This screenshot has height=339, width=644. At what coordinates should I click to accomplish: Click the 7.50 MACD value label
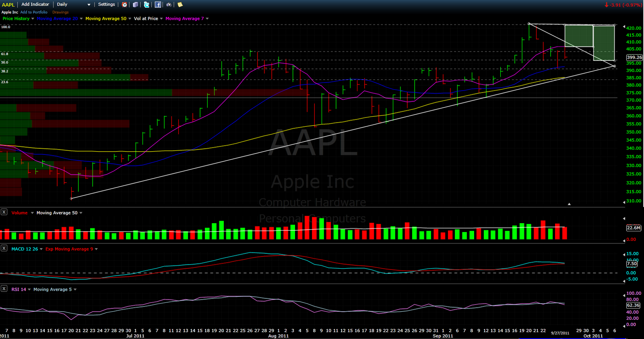632,264
